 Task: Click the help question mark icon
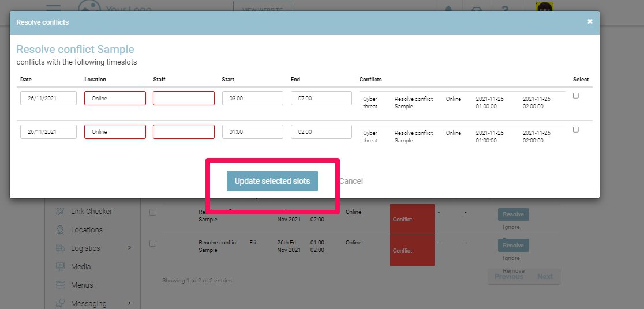pos(505,8)
